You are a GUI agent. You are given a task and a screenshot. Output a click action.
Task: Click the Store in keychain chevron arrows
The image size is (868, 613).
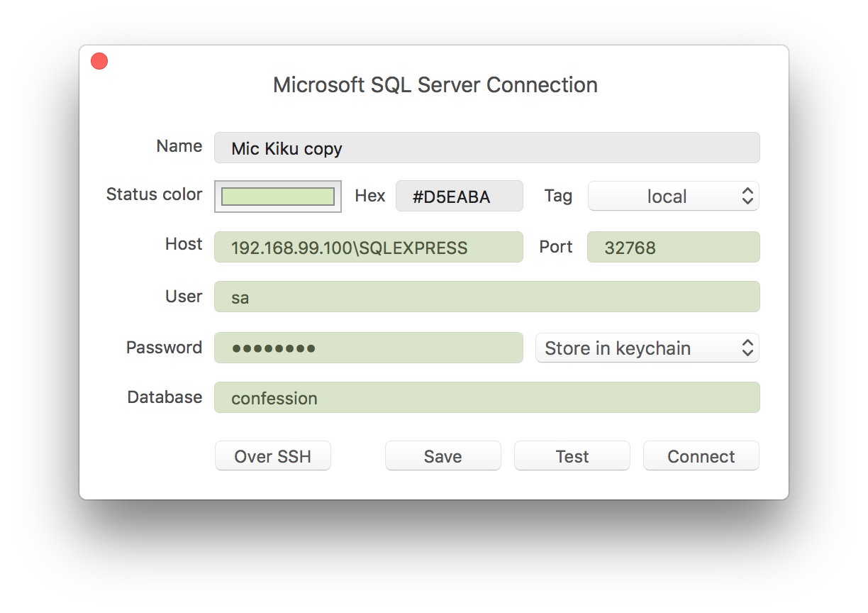tap(747, 348)
